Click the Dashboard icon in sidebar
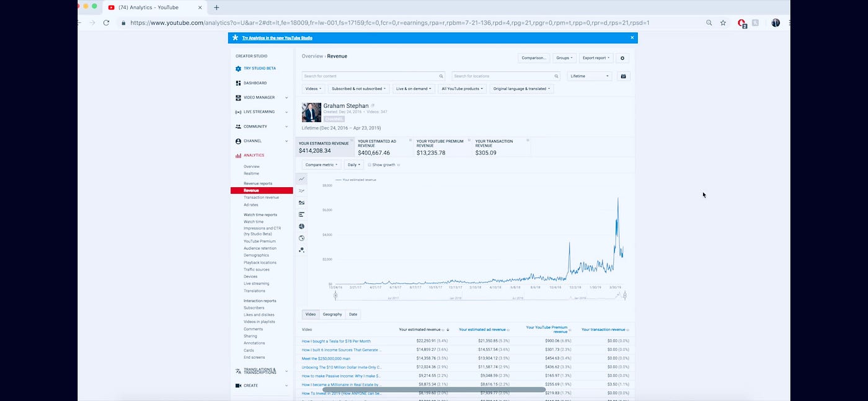The image size is (868, 401). pyautogui.click(x=238, y=83)
